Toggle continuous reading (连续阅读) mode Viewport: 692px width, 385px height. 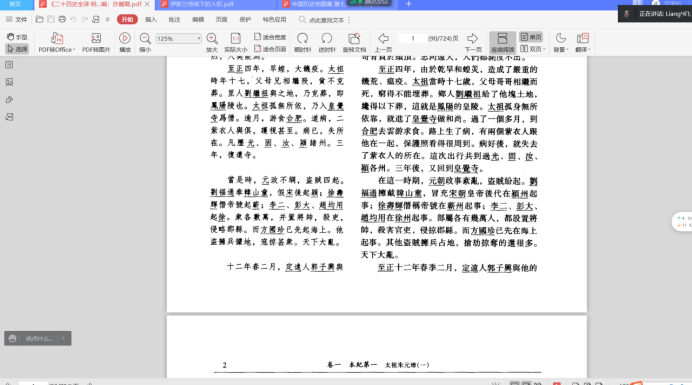(x=502, y=43)
